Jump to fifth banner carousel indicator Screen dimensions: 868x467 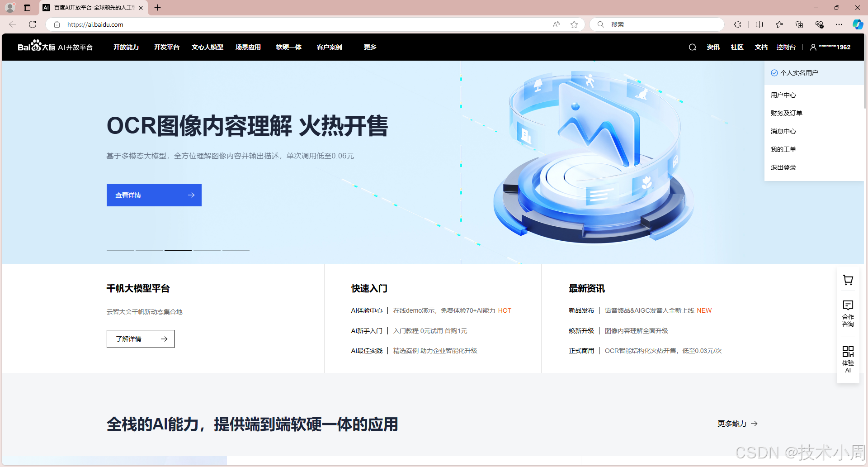236,250
